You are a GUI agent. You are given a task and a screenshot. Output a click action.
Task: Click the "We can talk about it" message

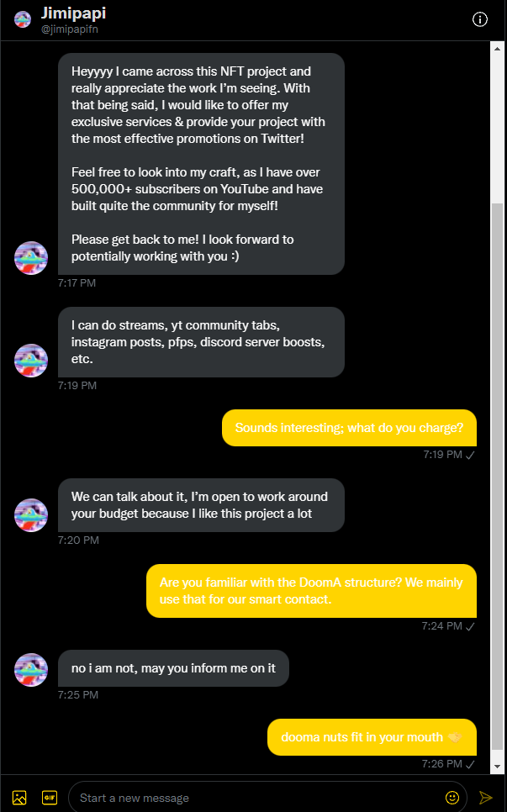click(x=201, y=505)
